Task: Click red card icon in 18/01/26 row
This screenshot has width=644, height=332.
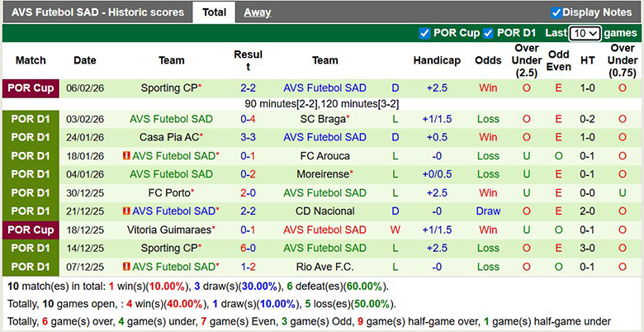Action: click(x=126, y=155)
